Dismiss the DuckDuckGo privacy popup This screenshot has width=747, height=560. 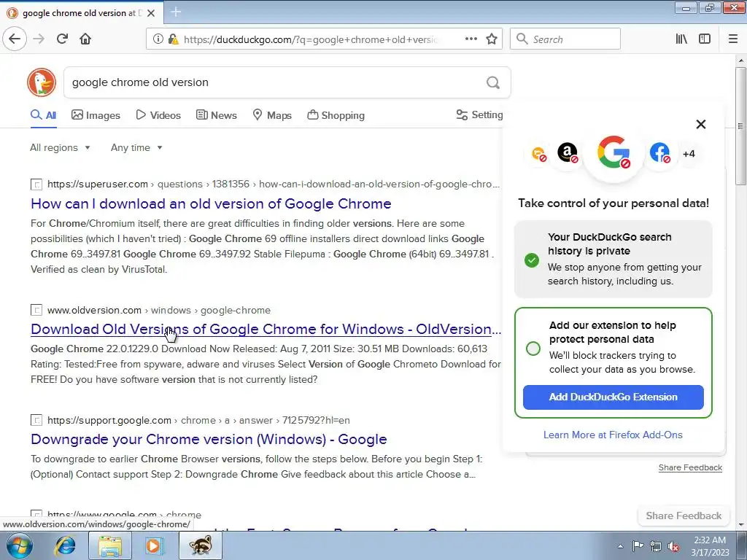701,124
